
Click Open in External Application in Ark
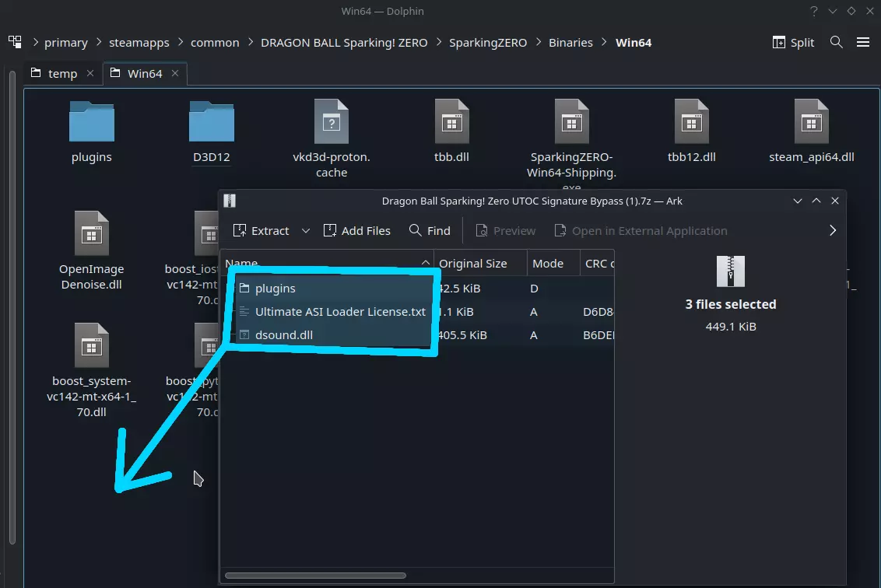click(x=641, y=231)
